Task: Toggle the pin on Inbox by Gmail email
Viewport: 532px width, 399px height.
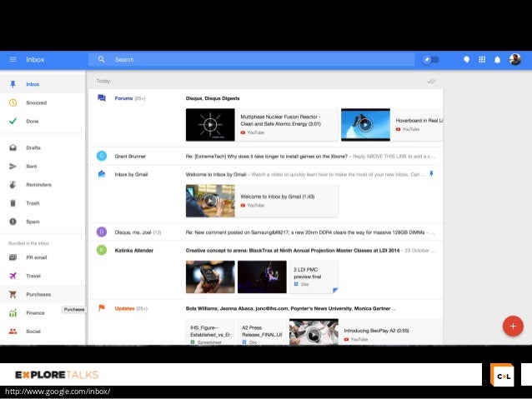Action: click(x=431, y=174)
